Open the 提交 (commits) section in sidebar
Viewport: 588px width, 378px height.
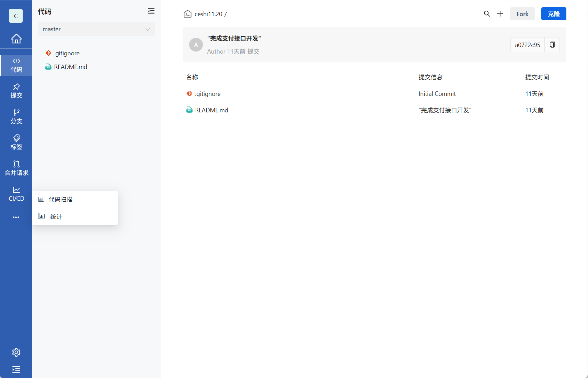click(x=16, y=90)
